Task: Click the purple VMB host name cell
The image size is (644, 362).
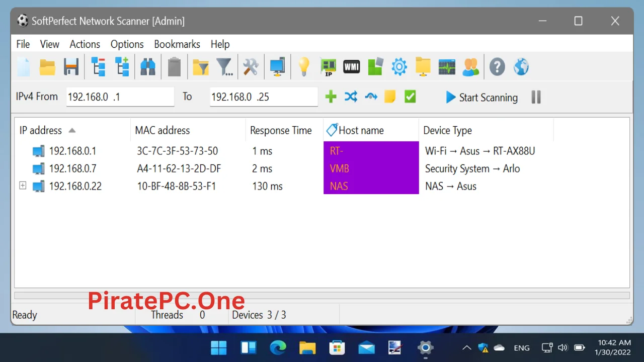Action: click(x=371, y=168)
